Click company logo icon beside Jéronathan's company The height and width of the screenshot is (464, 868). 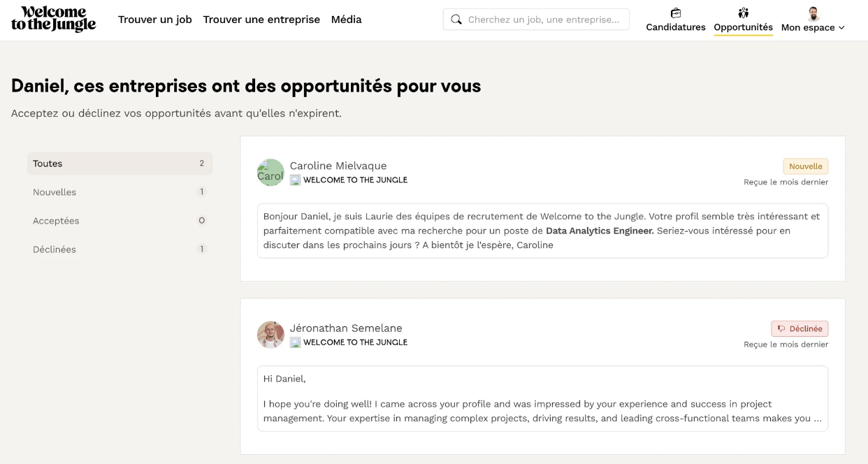pyautogui.click(x=296, y=342)
